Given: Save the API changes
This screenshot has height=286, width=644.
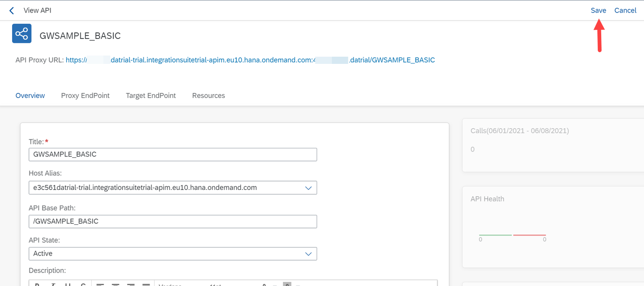Looking at the screenshot, I should (598, 10).
